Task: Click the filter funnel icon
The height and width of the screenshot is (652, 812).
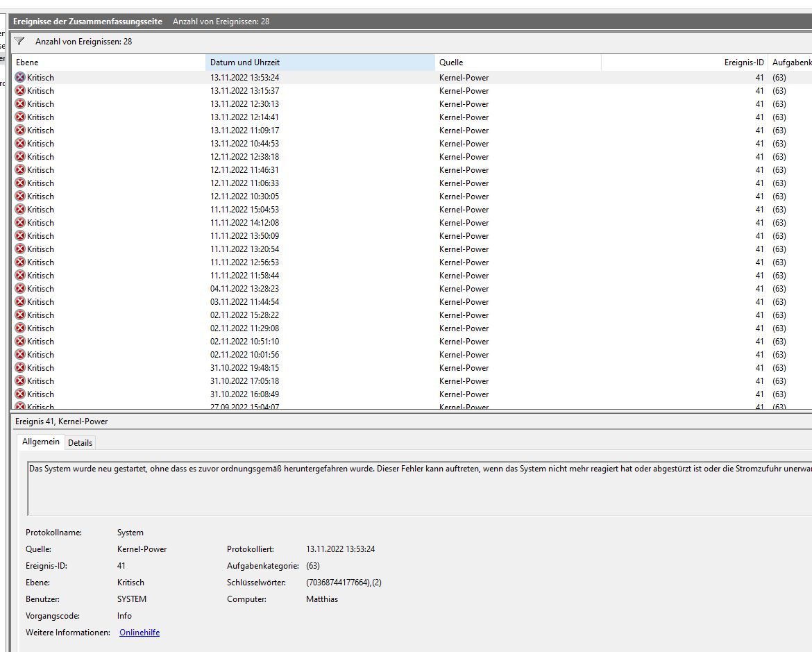Action: click(x=19, y=41)
